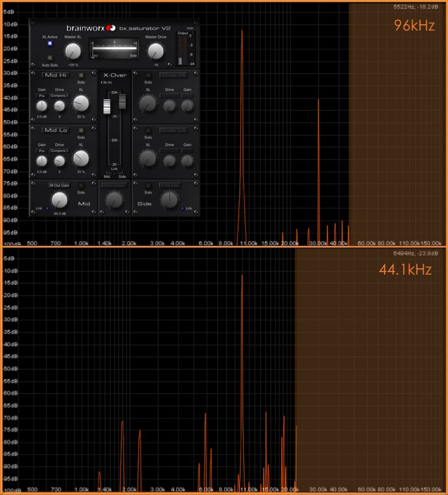
Task: Click the Master Drive knob
Action: pos(156,51)
